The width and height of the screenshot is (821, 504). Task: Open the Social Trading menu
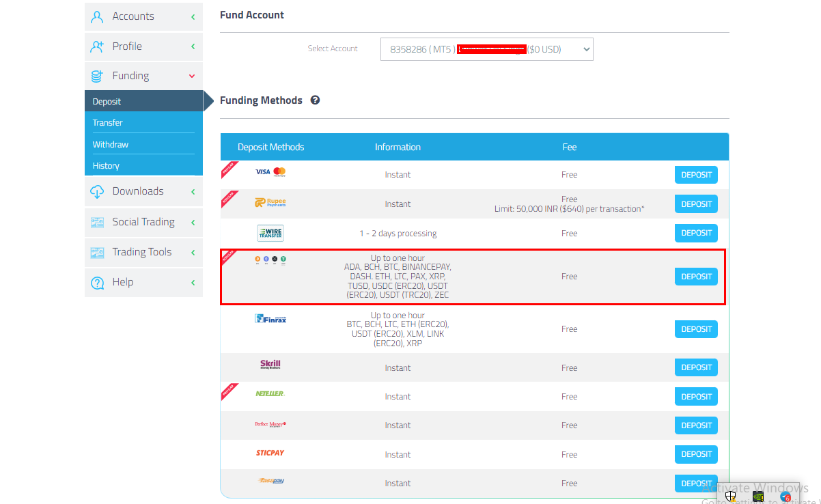coord(143,222)
